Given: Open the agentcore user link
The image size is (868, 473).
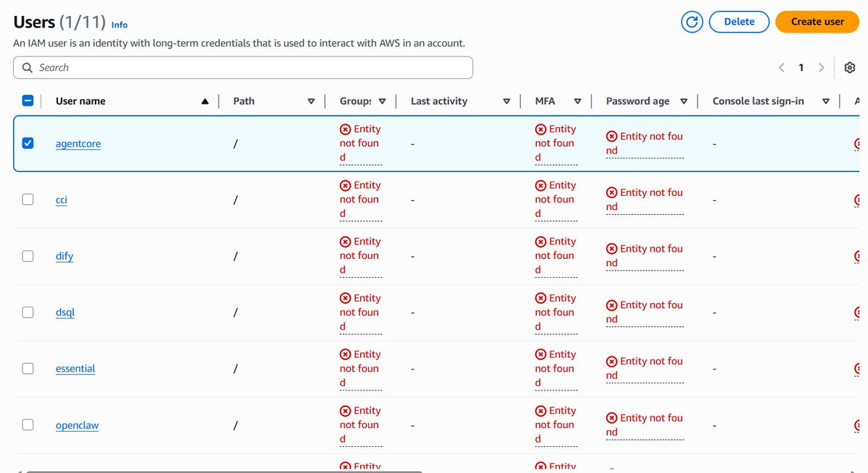Looking at the screenshot, I should click(x=78, y=143).
